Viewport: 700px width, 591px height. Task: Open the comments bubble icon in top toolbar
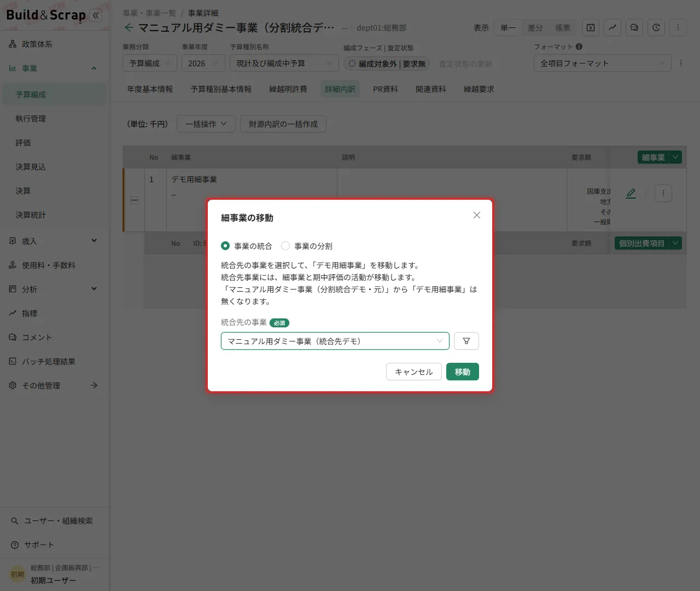coord(634,27)
